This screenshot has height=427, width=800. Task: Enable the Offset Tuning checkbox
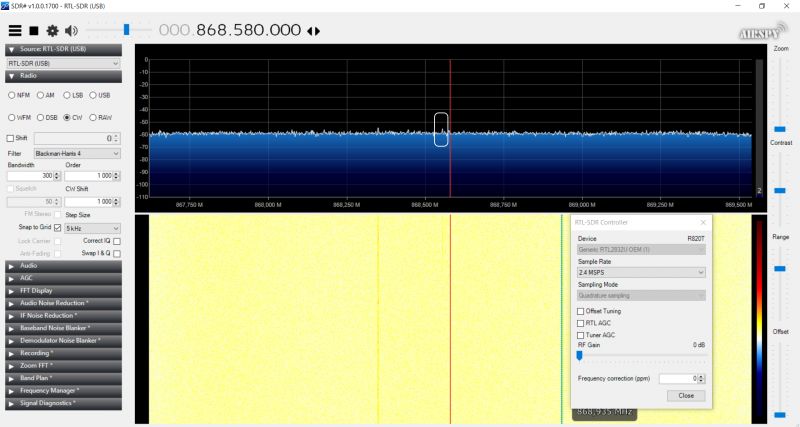pos(581,311)
